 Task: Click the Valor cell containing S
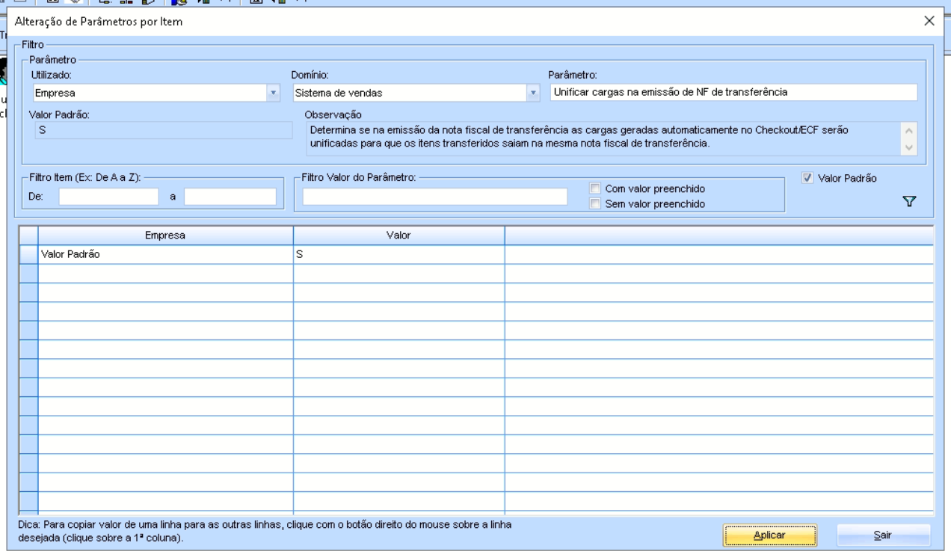pyautogui.click(x=398, y=254)
